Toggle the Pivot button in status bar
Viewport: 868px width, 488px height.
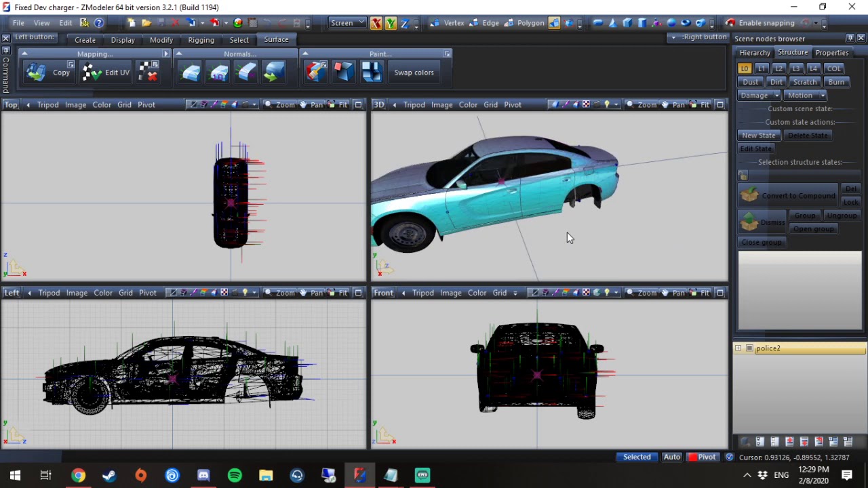tap(701, 457)
